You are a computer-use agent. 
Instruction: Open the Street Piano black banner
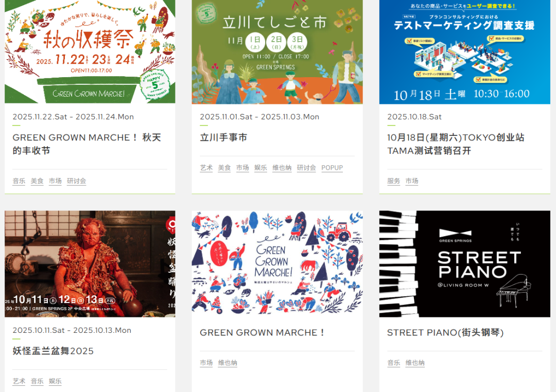(x=464, y=264)
